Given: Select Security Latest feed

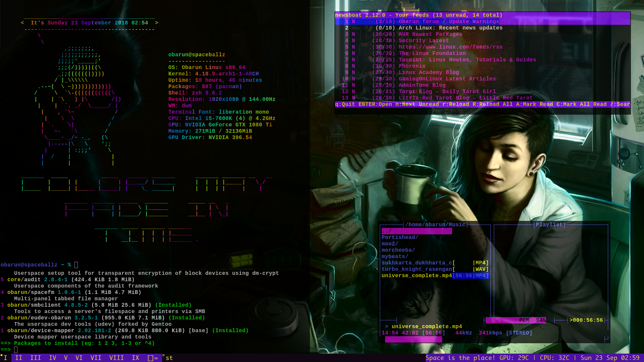Looking at the screenshot, I should 482,41.
